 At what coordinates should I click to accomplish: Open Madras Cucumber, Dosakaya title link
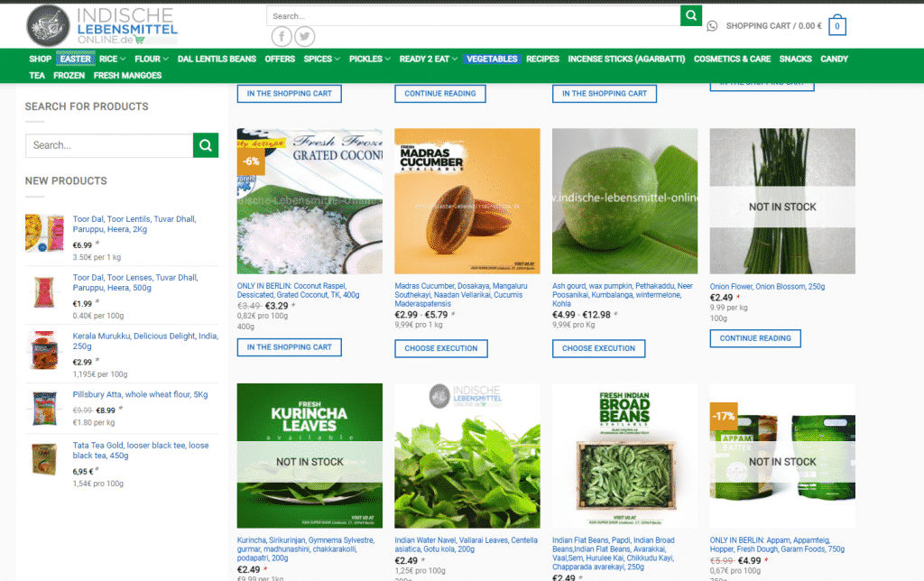461,295
